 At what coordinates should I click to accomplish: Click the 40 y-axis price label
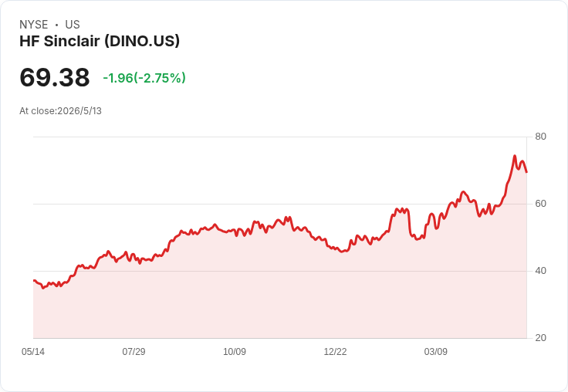[540, 271]
